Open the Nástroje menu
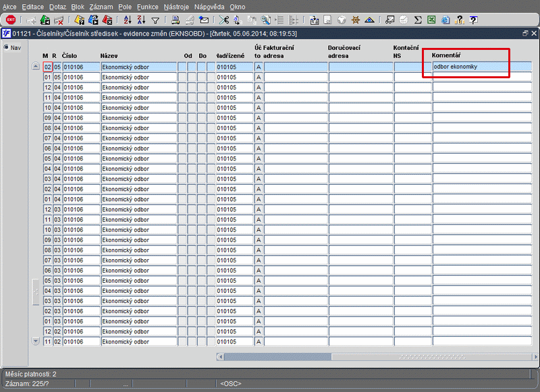Viewport: 540px width, 392px height. point(176,6)
